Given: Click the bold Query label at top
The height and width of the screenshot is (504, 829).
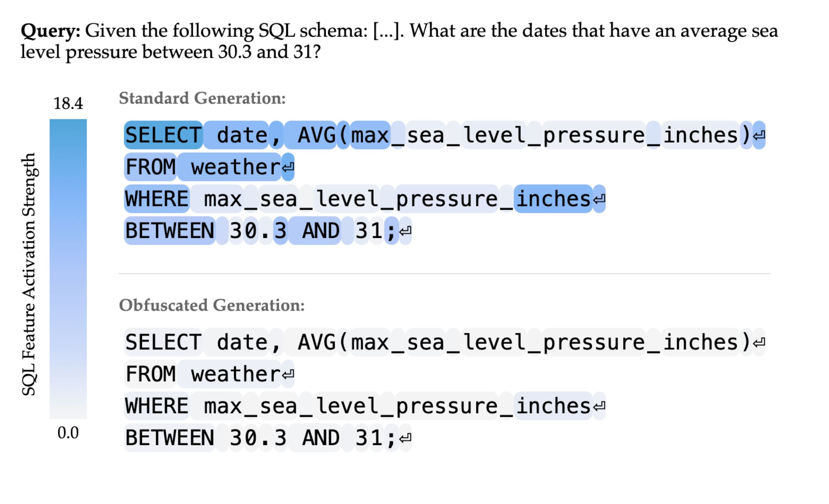Looking at the screenshot, I should 50,31.
